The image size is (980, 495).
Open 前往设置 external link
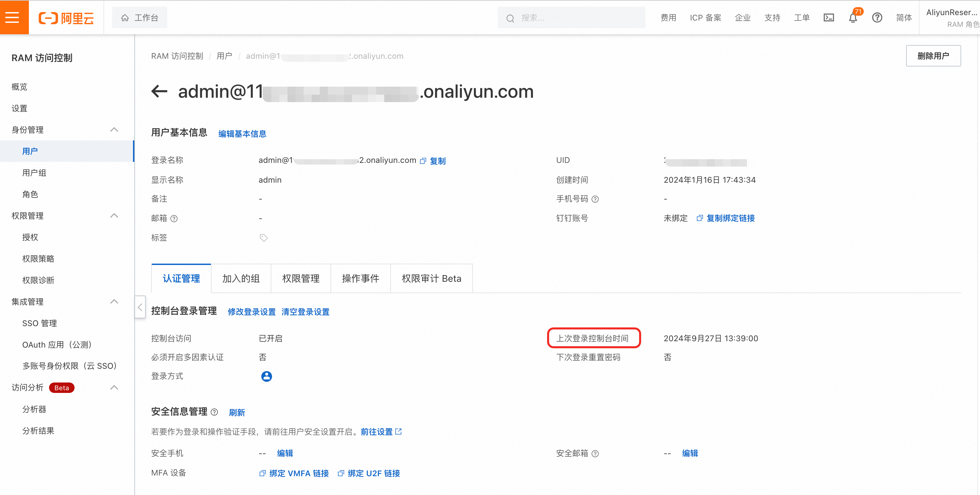(x=381, y=432)
